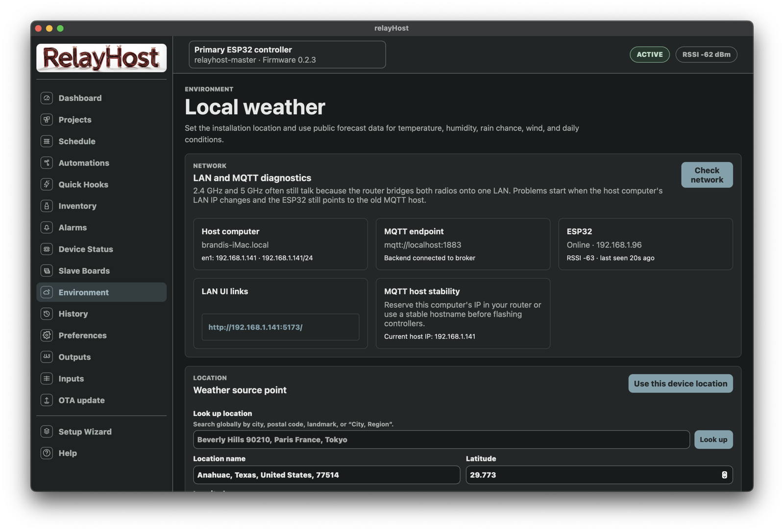Navigate to Automations
Image resolution: width=784 pixels, height=532 pixels.
tap(101, 163)
